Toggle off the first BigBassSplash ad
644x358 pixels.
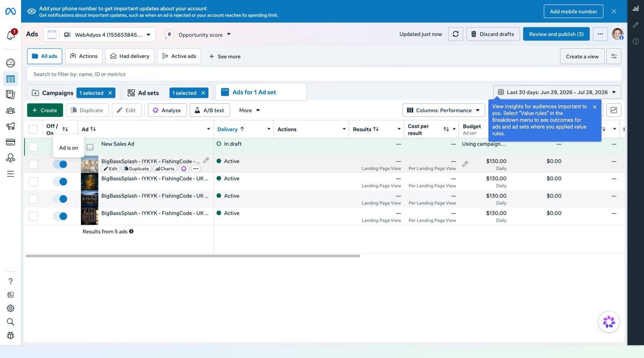60,164
